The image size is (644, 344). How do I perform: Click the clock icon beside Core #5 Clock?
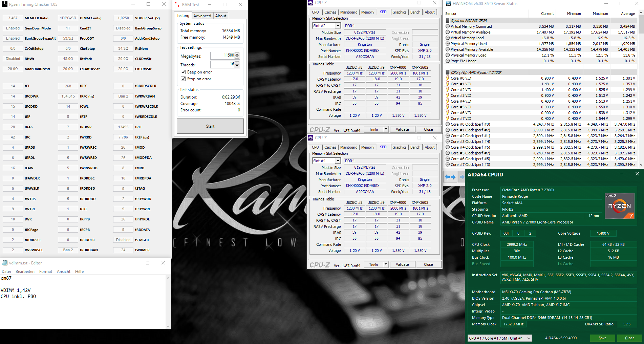pyautogui.click(x=448, y=153)
